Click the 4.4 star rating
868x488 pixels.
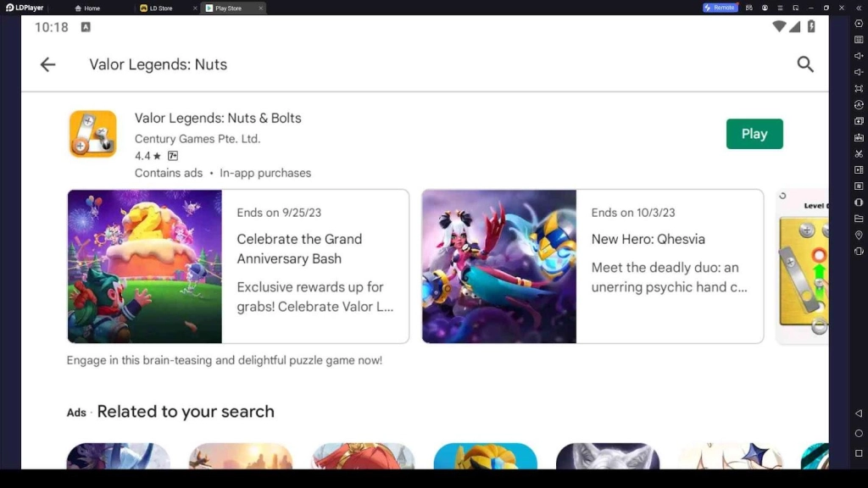point(147,156)
